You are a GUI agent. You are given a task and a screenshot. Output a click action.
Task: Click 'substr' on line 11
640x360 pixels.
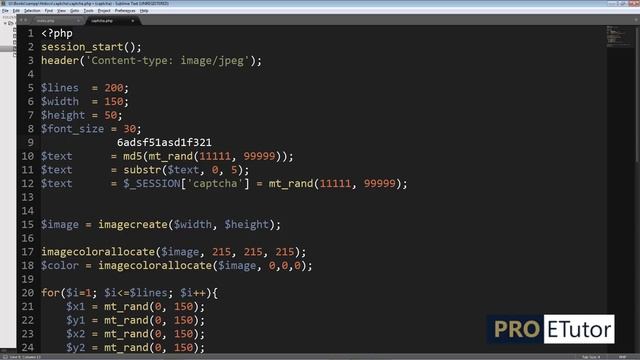(142, 170)
